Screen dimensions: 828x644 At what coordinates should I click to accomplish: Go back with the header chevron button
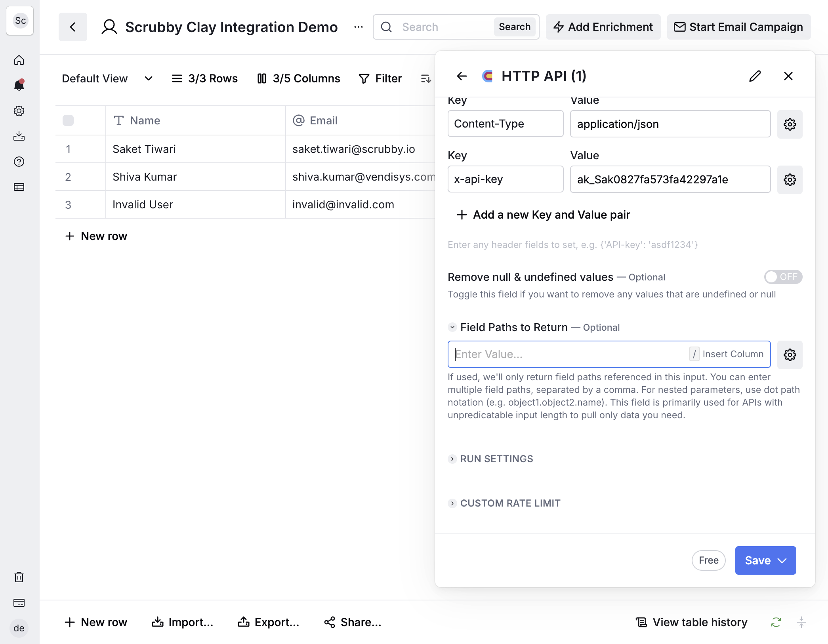[x=73, y=27]
